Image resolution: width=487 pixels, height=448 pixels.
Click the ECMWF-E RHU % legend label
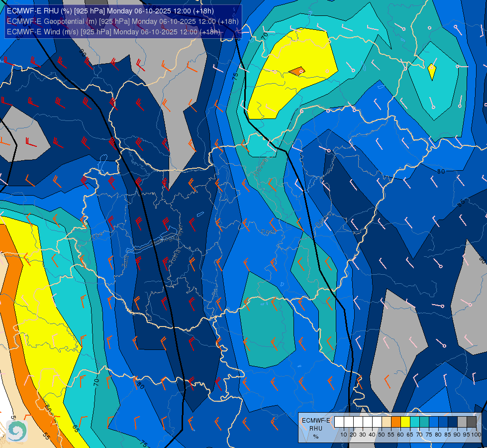pyautogui.click(x=316, y=429)
